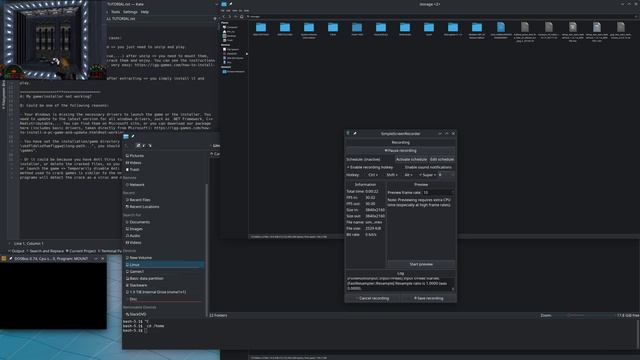This screenshot has width=640, height=360.
Task: Open Output panel in Kate bottom bar
Action: [16, 251]
